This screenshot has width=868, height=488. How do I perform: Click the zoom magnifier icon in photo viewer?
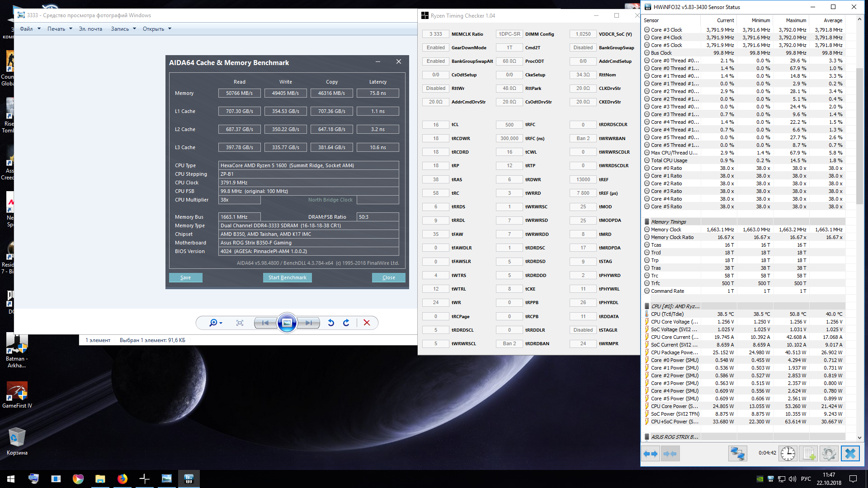[213, 323]
